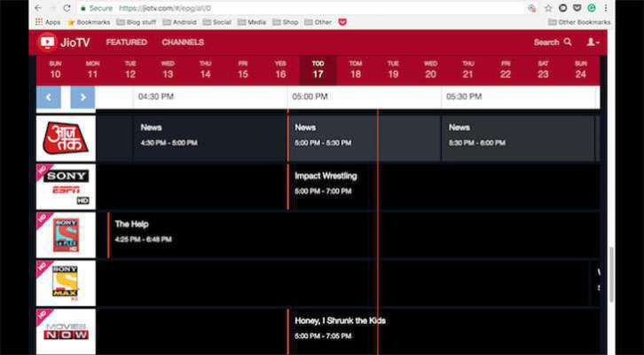Open the News 5:30 PM - 6:00 PM programme
The image size is (644, 355).
pos(518,138)
